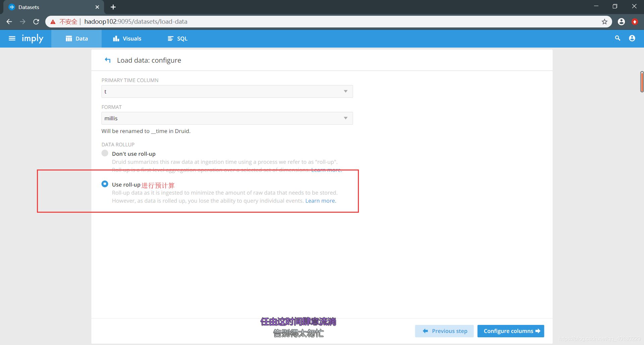Open a new browser tab
The width and height of the screenshot is (644, 345).
(x=113, y=7)
